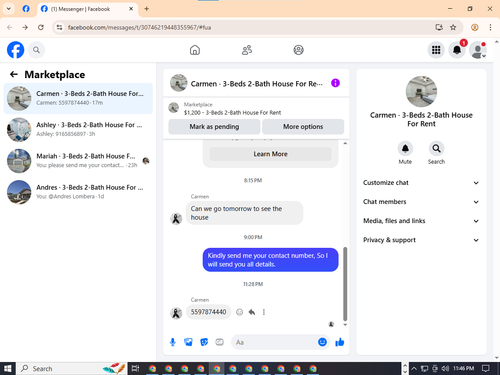Screen dimensions: 500x375
Task: Open Task View on taskbar
Action: [135, 368]
